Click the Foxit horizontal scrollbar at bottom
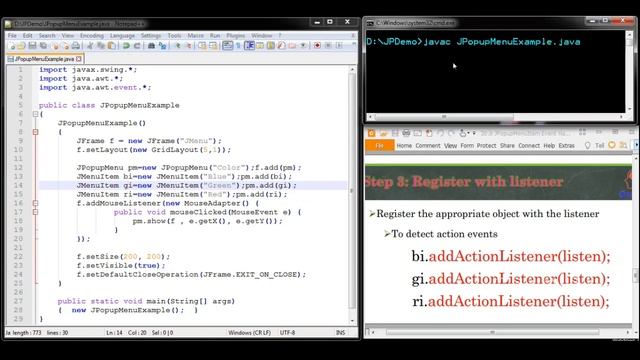The width and height of the screenshot is (640, 360). (493, 332)
